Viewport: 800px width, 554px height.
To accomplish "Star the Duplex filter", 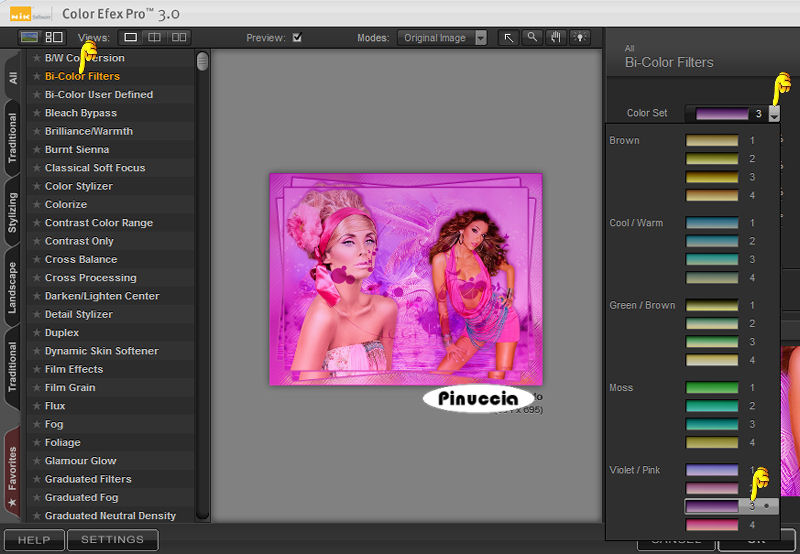I will tap(36, 333).
